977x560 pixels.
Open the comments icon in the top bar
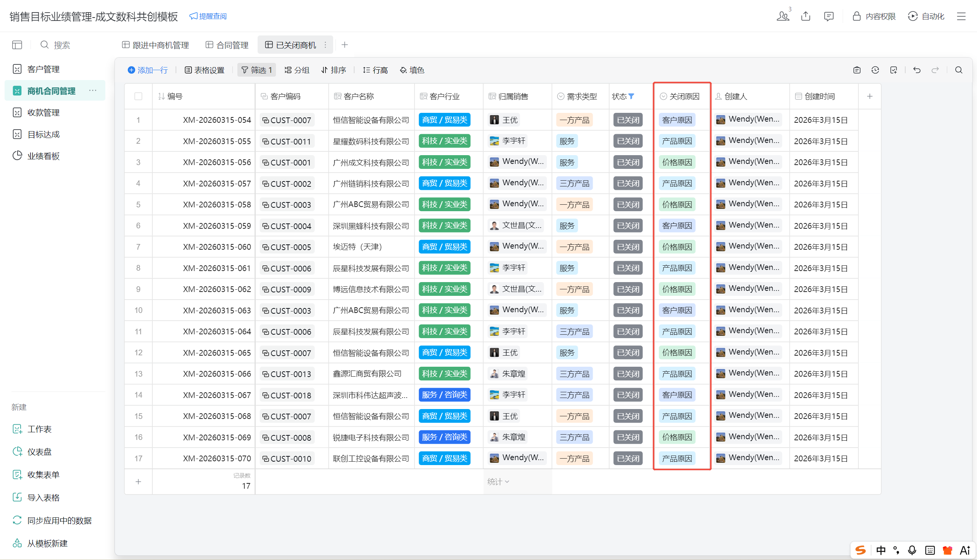click(829, 16)
